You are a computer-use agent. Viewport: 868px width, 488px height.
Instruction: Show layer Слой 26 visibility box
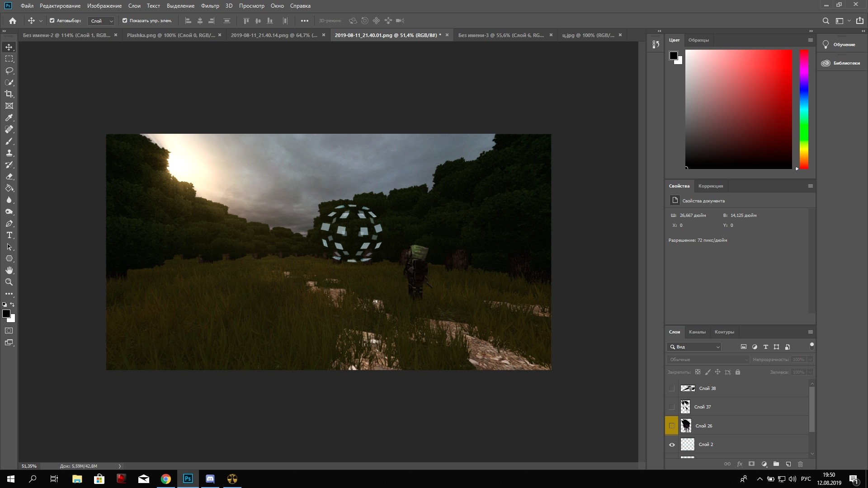point(672,426)
